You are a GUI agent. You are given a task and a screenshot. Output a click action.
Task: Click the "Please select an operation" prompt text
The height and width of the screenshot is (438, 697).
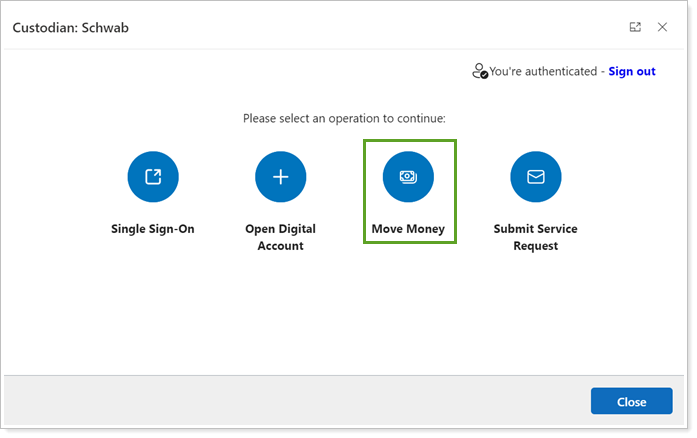344,118
